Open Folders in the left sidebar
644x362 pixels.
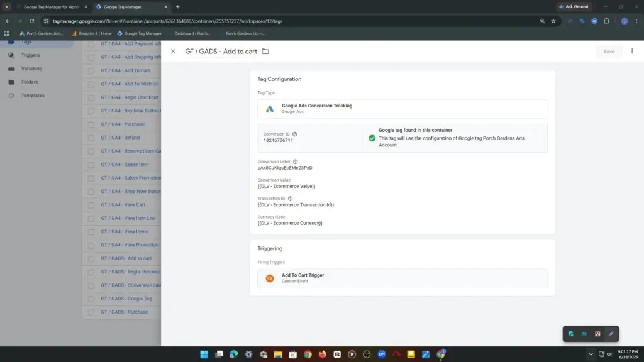coord(30,82)
